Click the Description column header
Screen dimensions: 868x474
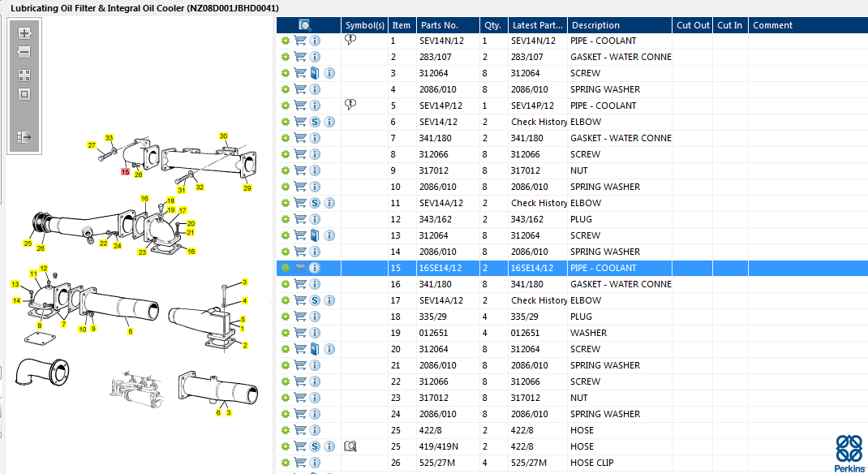click(620, 25)
